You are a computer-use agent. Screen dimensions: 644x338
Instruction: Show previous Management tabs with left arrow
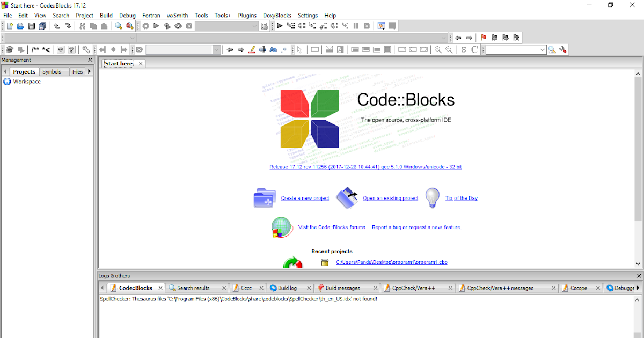5,71
